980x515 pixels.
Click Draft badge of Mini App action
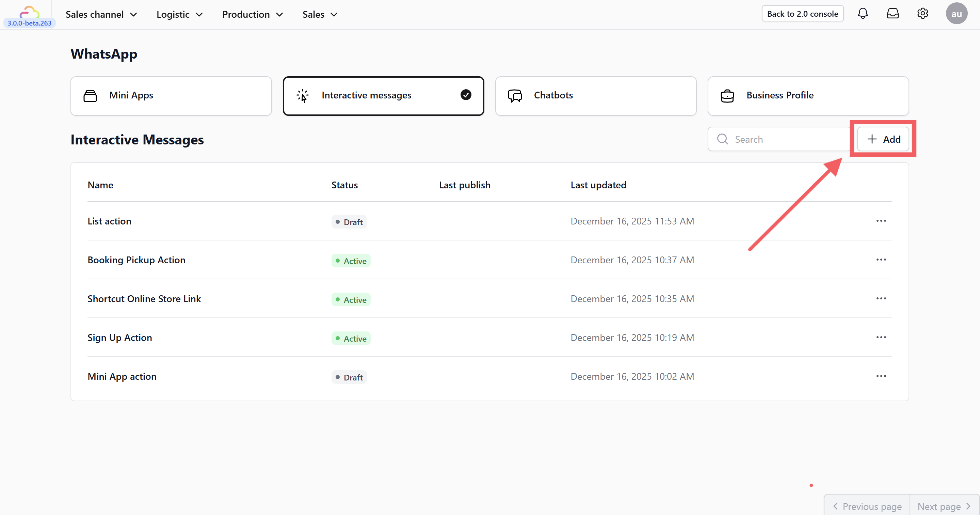coord(349,377)
